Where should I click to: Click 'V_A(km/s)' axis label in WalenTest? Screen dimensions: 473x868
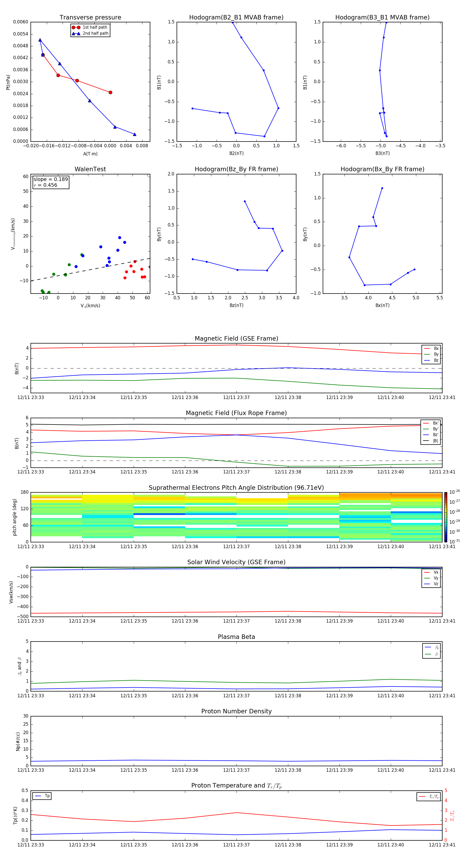90,306
